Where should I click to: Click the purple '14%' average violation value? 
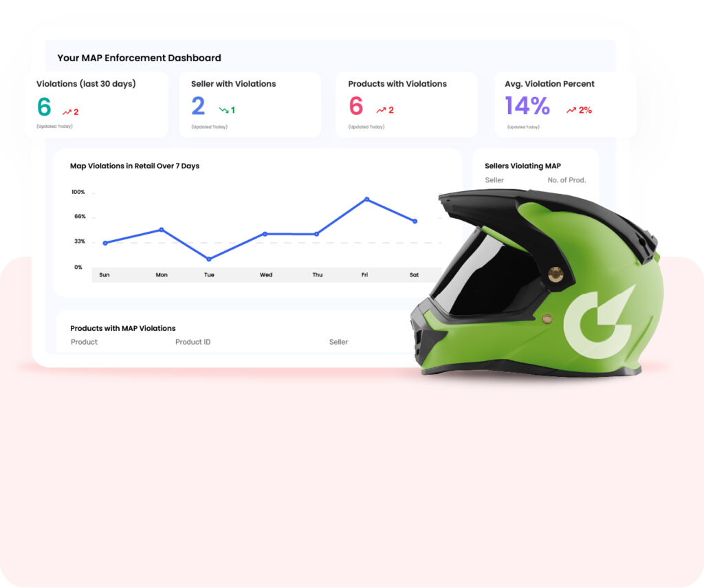point(528,107)
